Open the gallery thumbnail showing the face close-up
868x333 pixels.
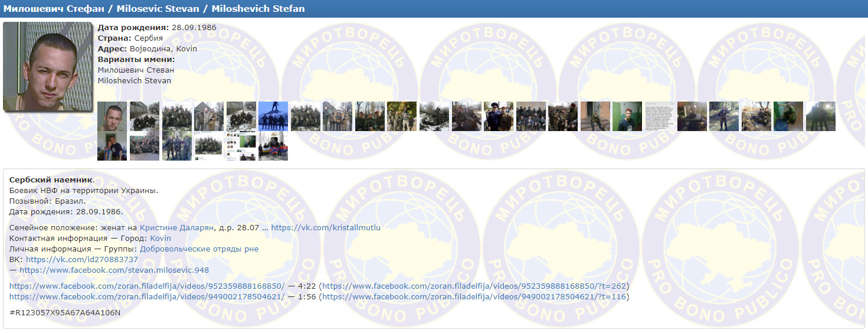pyautogui.click(x=112, y=116)
